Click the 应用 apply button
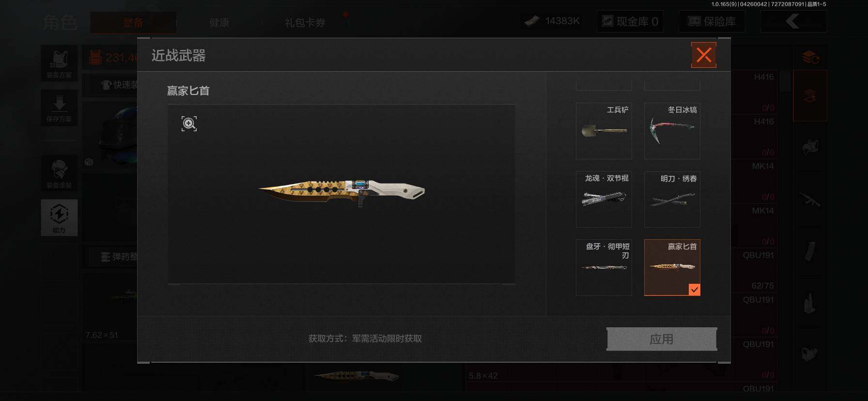 tap(662, 339)
